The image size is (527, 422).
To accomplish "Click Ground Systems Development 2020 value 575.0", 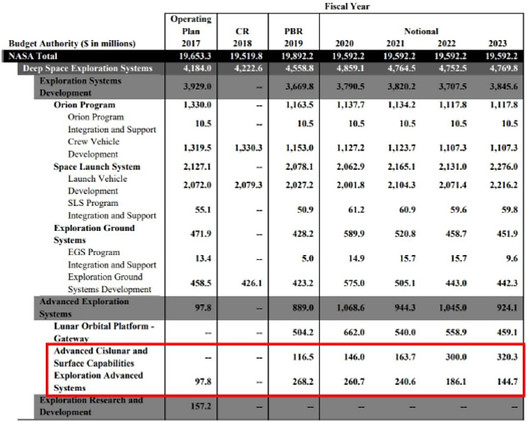I will [354, 283].
